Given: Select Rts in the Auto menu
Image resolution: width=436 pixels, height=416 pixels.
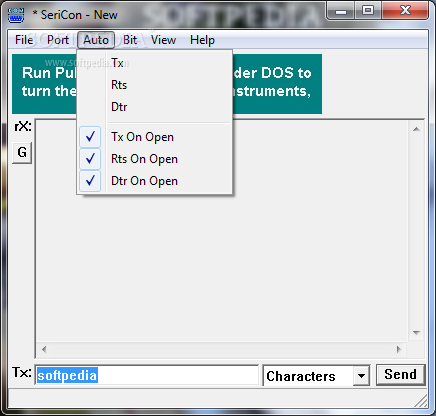Looking at the screenshot, I should [155, 85].
